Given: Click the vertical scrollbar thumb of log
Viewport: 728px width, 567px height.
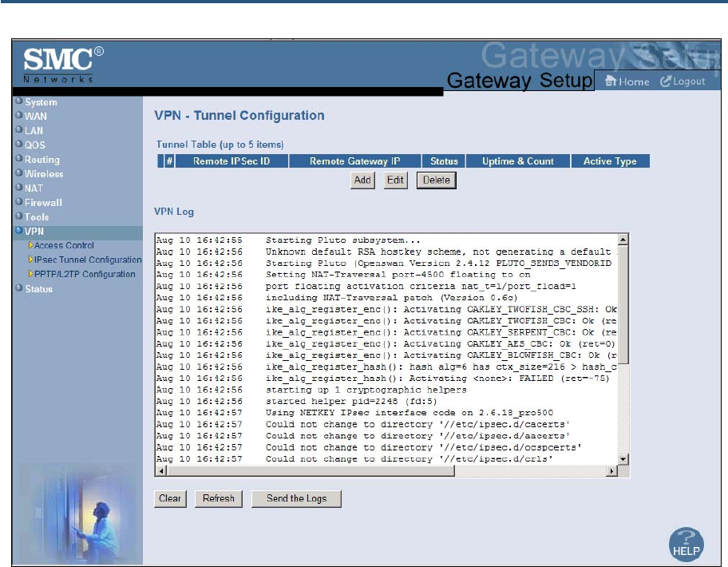Looking at the screenshot, I should click(x=623, y=304).
